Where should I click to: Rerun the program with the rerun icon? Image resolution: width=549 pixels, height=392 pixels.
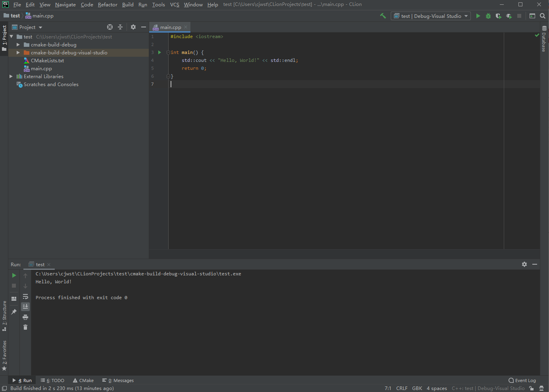tap(14, 275)
